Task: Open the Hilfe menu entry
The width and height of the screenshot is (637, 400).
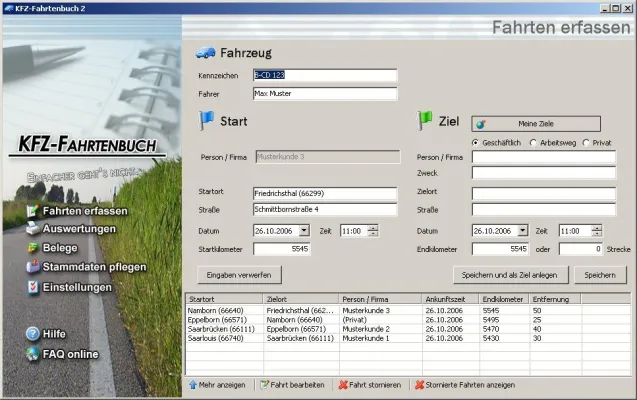Action: 54,334
